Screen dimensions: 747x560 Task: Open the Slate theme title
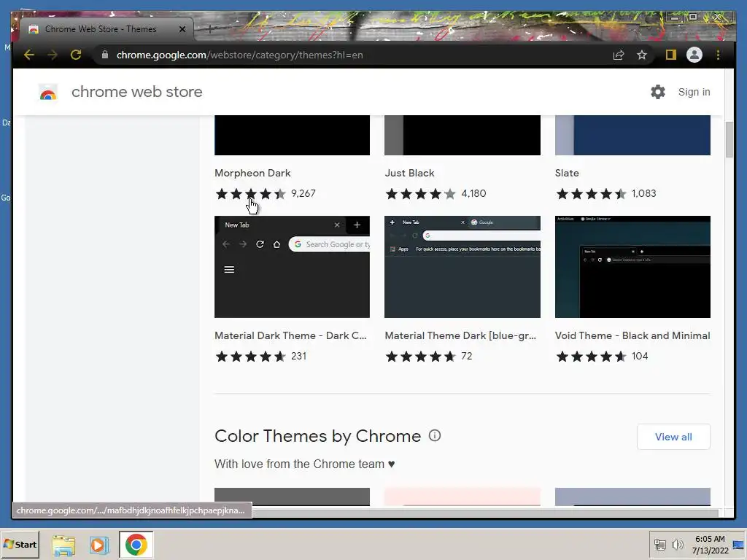point(567,173)
